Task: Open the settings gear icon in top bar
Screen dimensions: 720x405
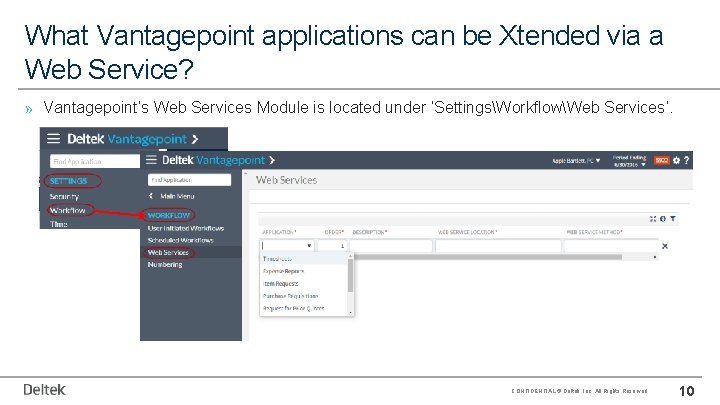Action: click(x=676, y=160)
